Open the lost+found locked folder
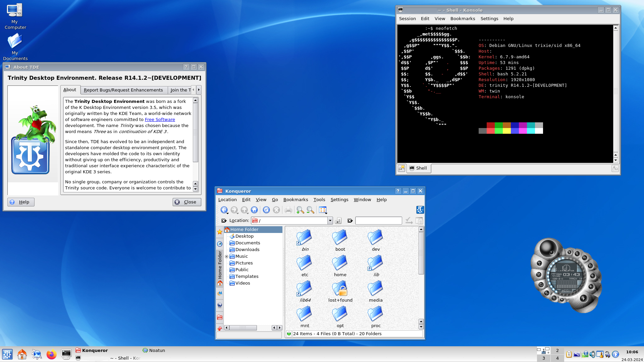Screen dimensions: 644x362 [340, 292]
